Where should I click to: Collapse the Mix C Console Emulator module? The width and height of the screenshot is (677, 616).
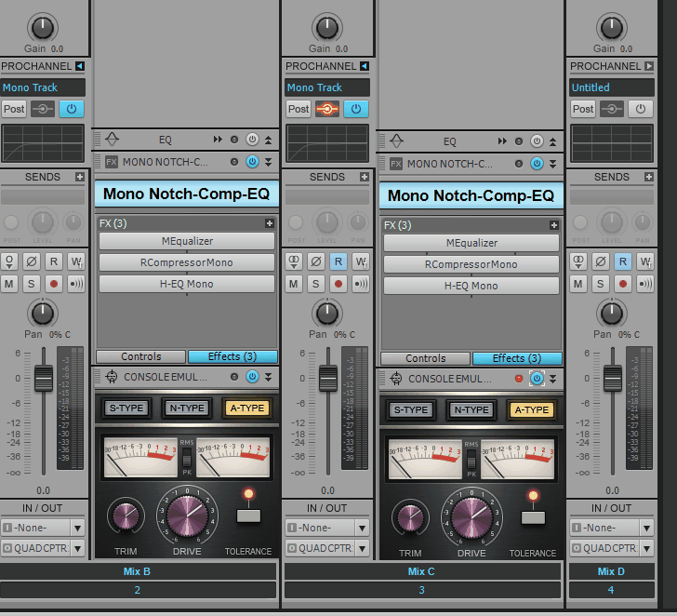[x=553, y=378]
